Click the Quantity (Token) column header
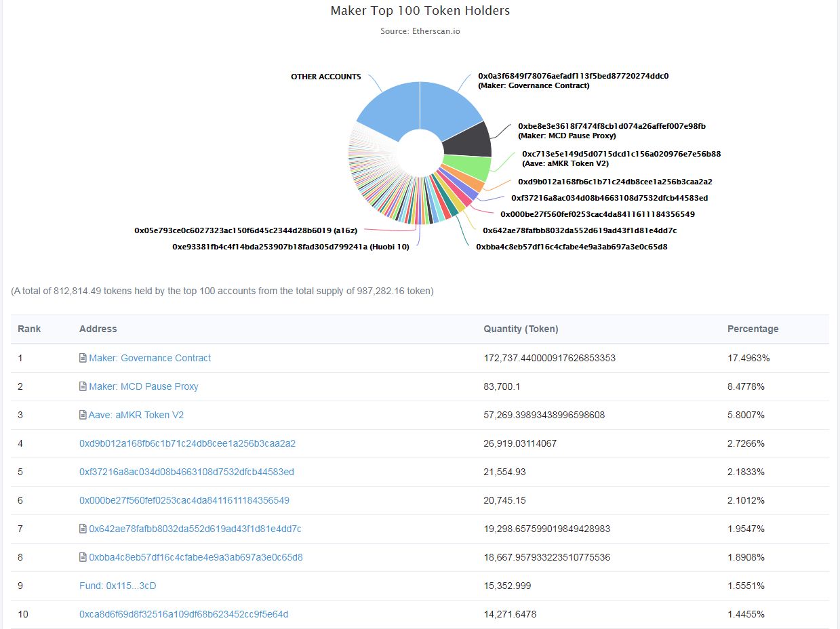The image size is (840, 629). 521,329
